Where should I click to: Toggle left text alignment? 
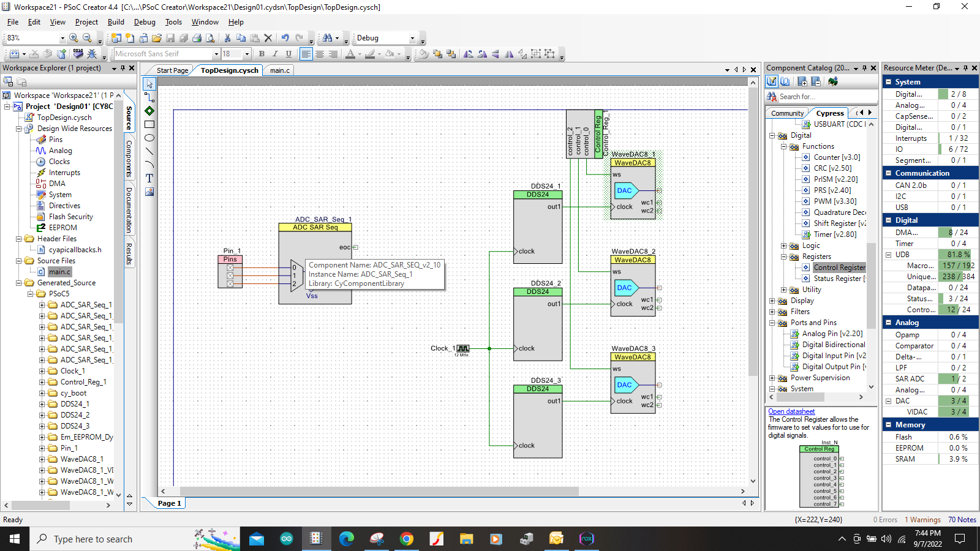(306, 54)
